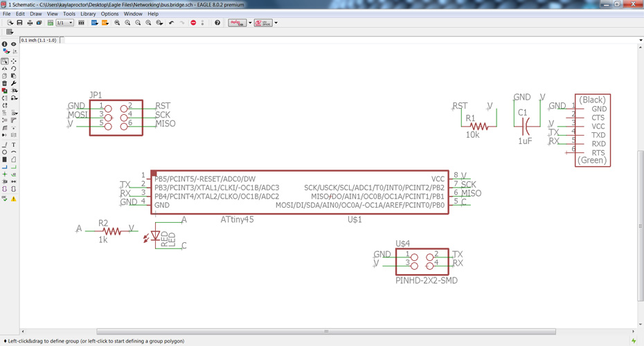Select the Group tool
644x346 pixels.
point(5,61)
